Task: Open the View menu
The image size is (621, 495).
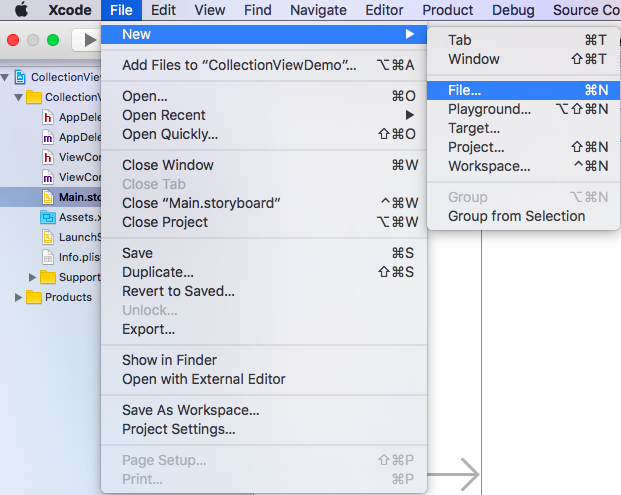Action: tap(210, 10)
